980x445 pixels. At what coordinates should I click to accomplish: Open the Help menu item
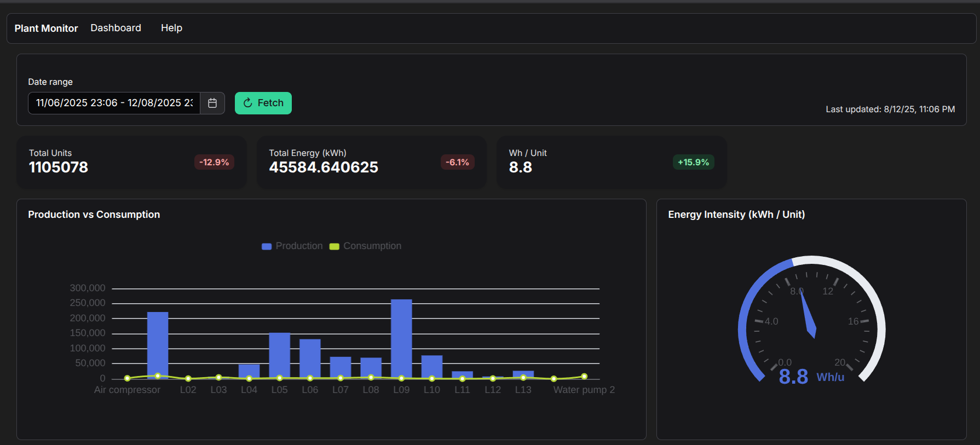[171, 28]
